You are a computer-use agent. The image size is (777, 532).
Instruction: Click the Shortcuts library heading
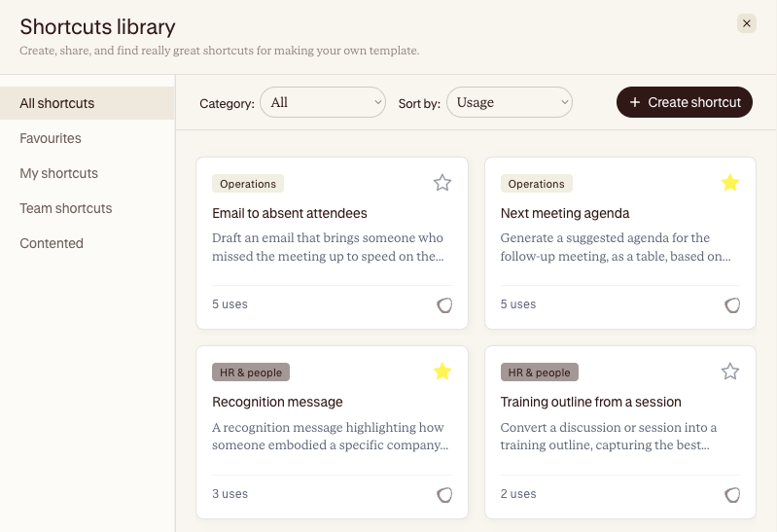pyautogui.click(x=97, y=27)
